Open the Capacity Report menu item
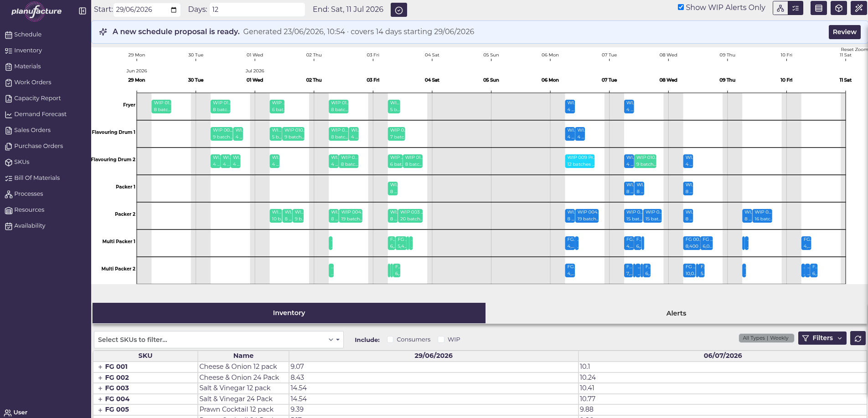The image size is (868, 418). click(x=37, y=98)
